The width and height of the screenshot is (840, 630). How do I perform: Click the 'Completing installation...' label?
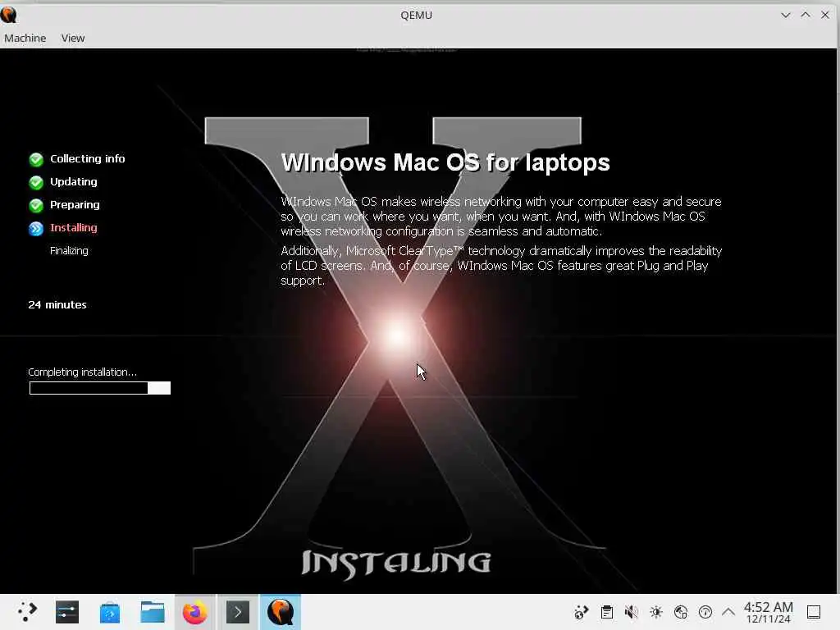click(x=83, y=372)
